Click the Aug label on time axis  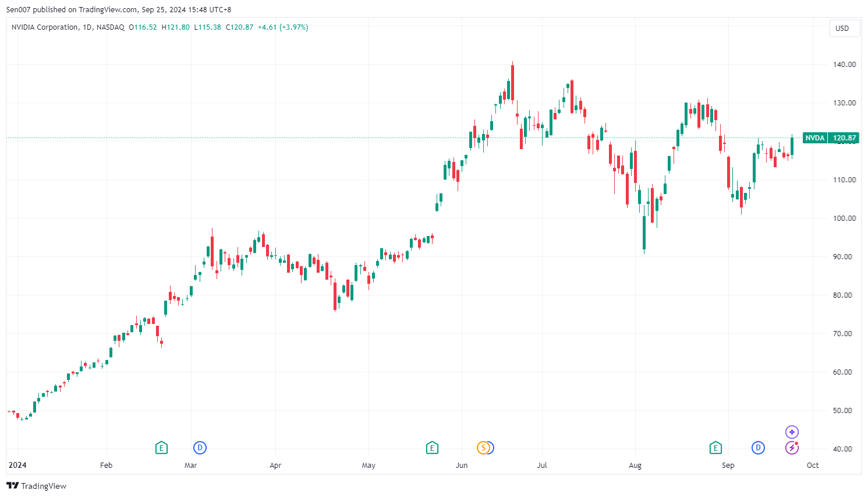click(635, 465)
